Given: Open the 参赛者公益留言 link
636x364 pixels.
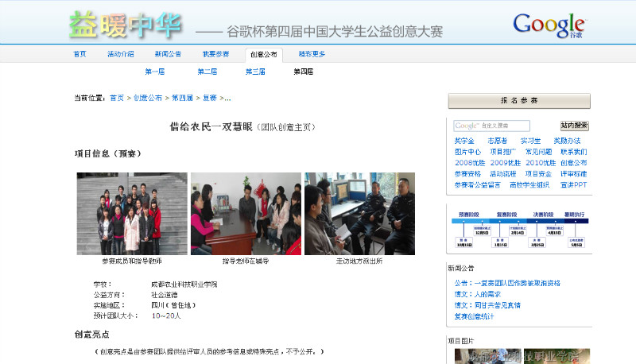Looking at the screenshot, I should [478, 184].
